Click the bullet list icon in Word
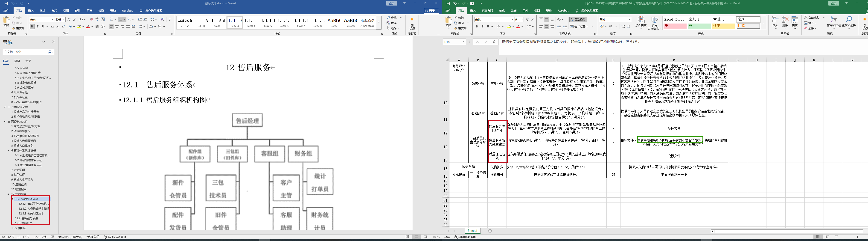 pos(111,20)
